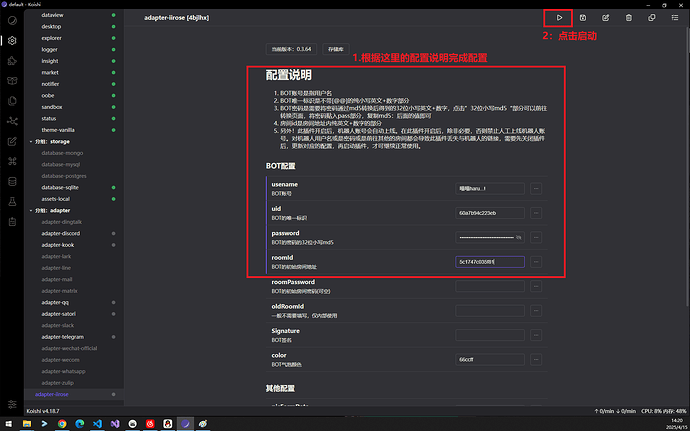Open Chrome from the Windows taskbar
The height and width of the screenshot is (431, 690).
[x=62, y=424]
